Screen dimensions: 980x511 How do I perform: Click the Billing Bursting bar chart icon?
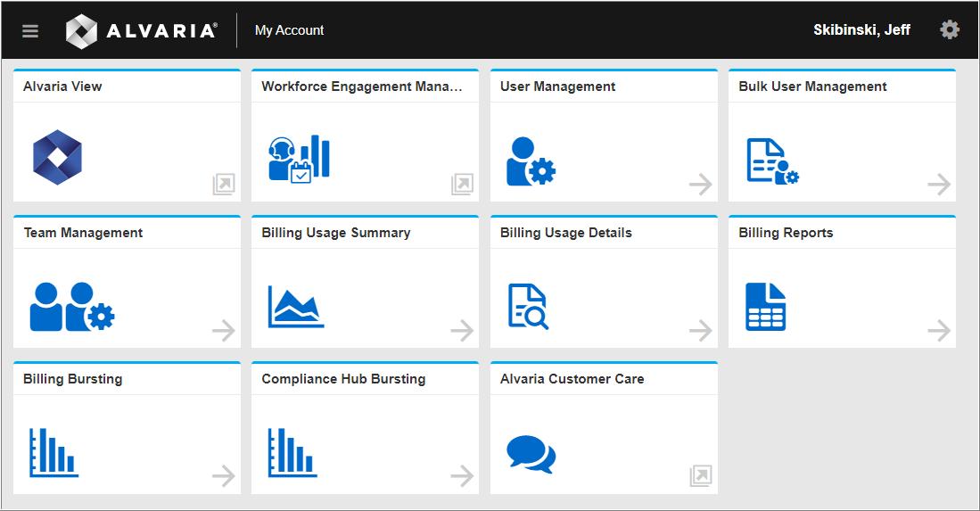pyautogui.click(x=54, y=452)
